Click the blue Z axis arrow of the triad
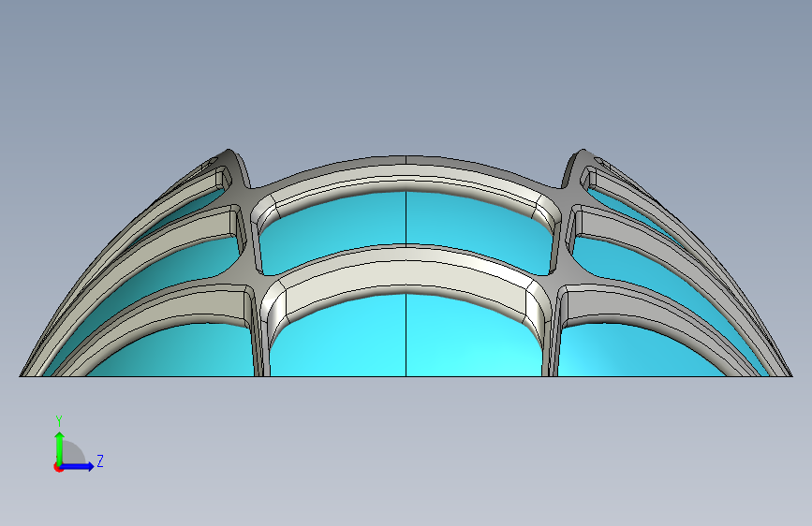812x526 pixels. point(77,466)
